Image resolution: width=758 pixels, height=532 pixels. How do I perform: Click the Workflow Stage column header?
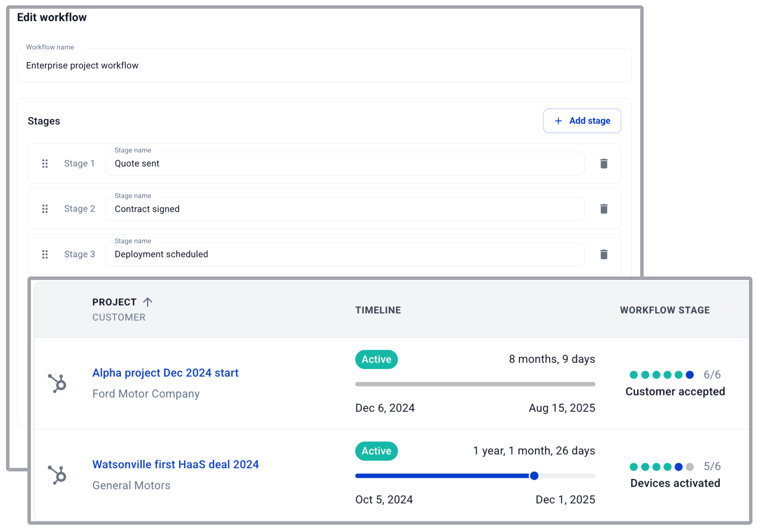(665, 310)
